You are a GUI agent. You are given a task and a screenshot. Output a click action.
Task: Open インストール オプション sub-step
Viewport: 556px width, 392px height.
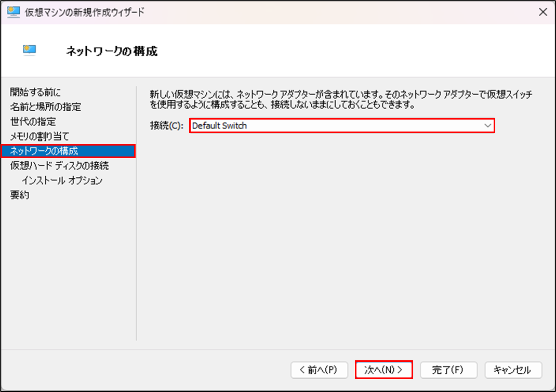point(62,180)
